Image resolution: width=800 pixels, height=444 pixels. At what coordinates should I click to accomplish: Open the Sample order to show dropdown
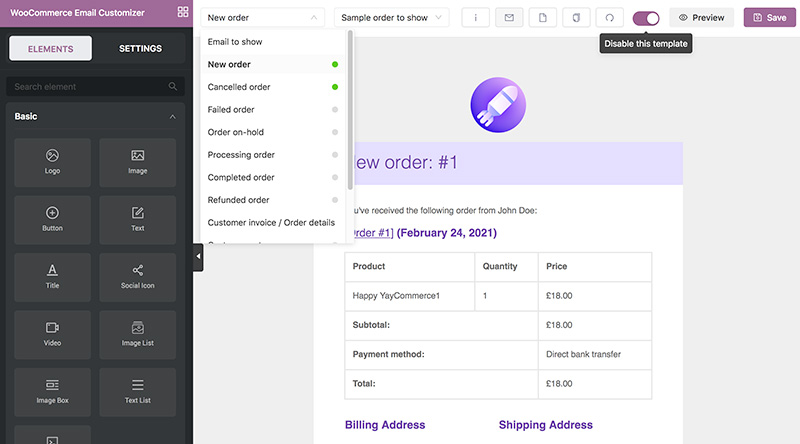coord(391,17)
